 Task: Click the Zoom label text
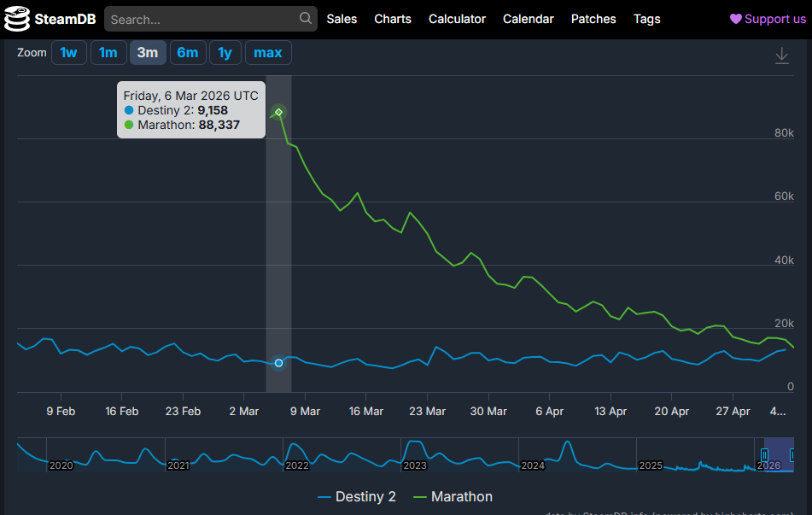(x=32, y=53)
